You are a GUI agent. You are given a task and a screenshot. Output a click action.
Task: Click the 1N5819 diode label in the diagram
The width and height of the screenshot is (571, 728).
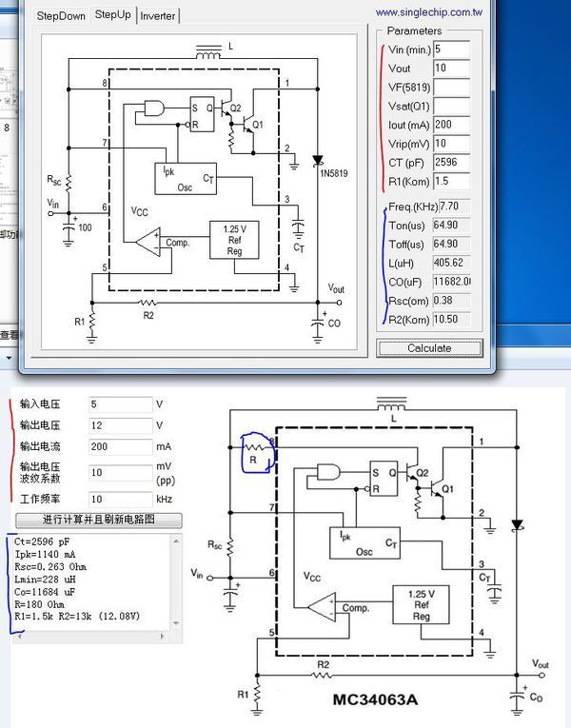click(x=334, y=173)
